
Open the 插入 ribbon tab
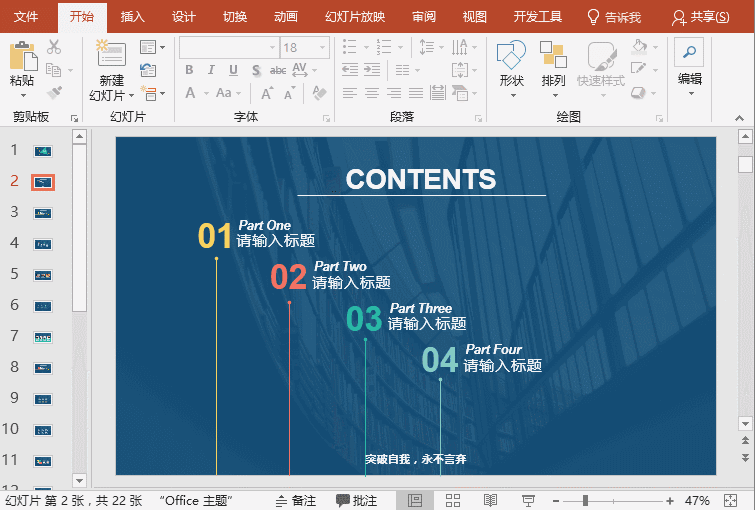click(132, 17)
